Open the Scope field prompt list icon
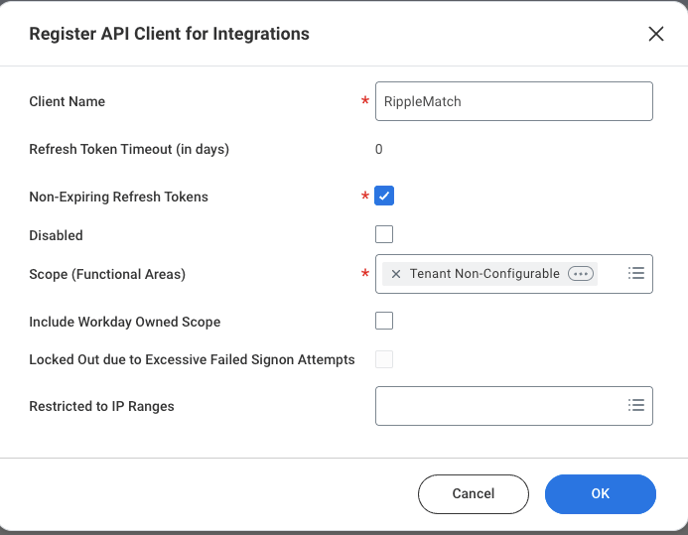Viewport: 688px width, 535px height. coord(636,273)
